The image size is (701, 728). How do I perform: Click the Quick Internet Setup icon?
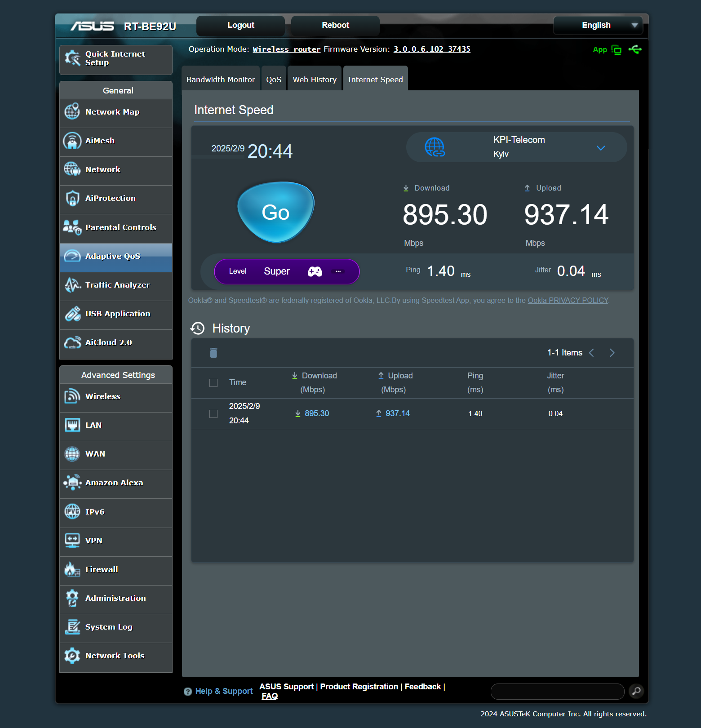click(x=72, y=58)
